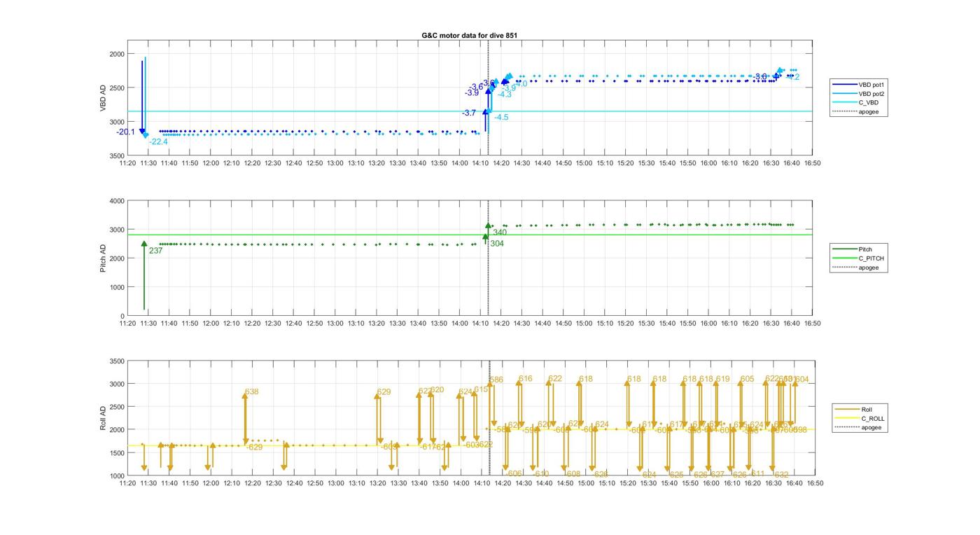Viewport: 980px width, 535px height.
Task: Click the '304' data label in Pitch plot
Action: pos(496,244)
